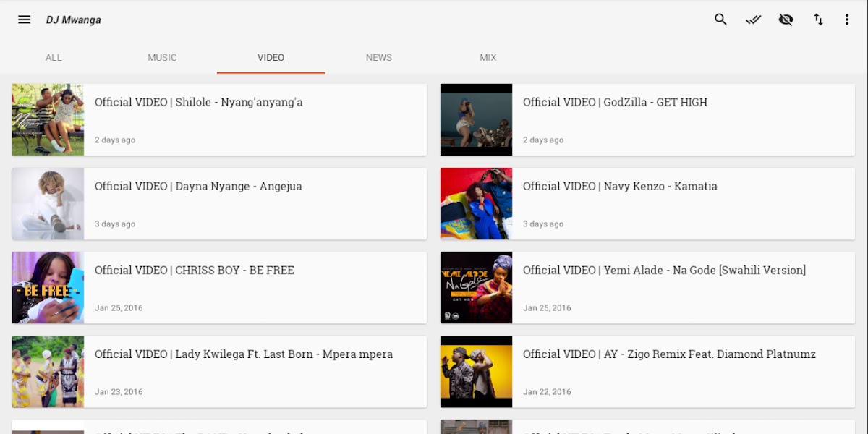
Task: Switch to the ALL tab
Action: 54,58
